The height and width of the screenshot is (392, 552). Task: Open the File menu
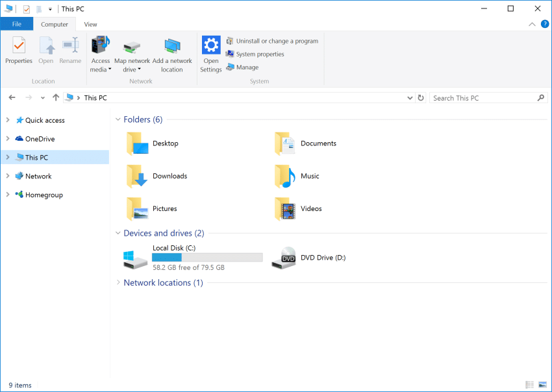(16, 24)
